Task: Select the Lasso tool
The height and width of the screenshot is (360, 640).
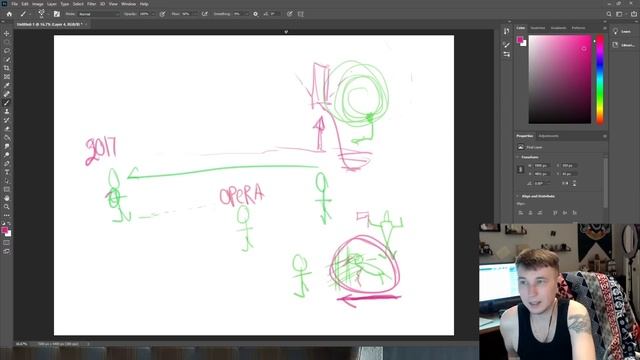Action: pos(7,51)
